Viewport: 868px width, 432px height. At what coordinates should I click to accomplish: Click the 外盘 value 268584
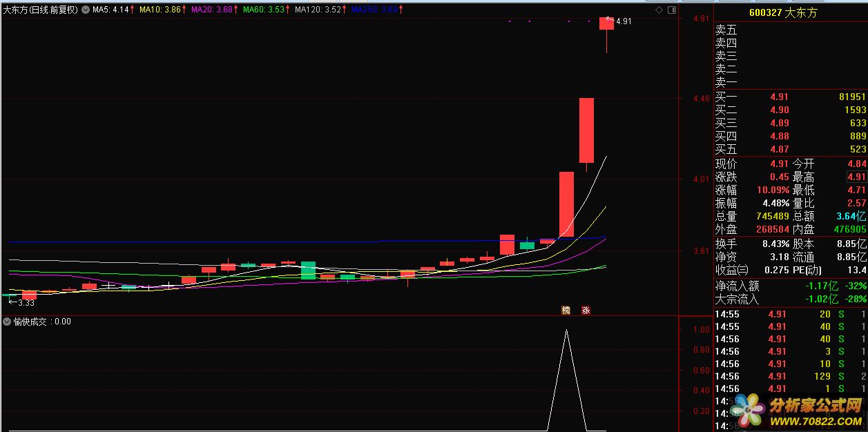773,230
